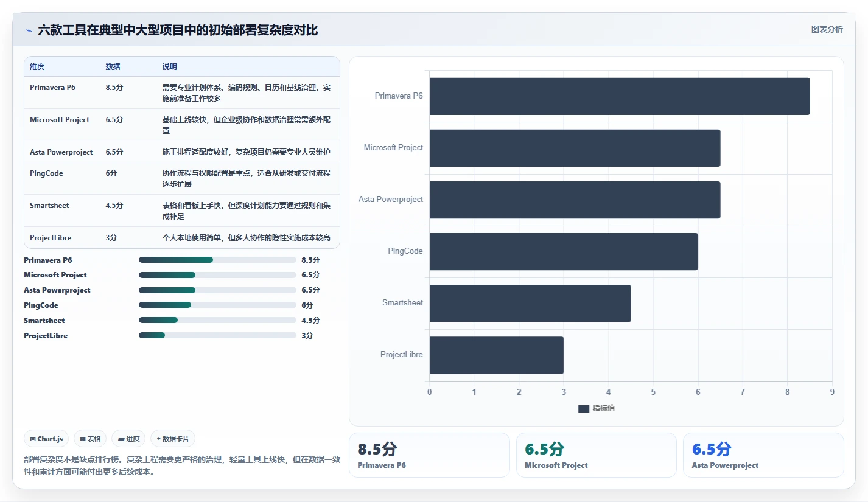Open the 8.5分 Primavera P6 data card
Image resolution: width=868 pixels, height=502 pixels.
pos(429,455)
